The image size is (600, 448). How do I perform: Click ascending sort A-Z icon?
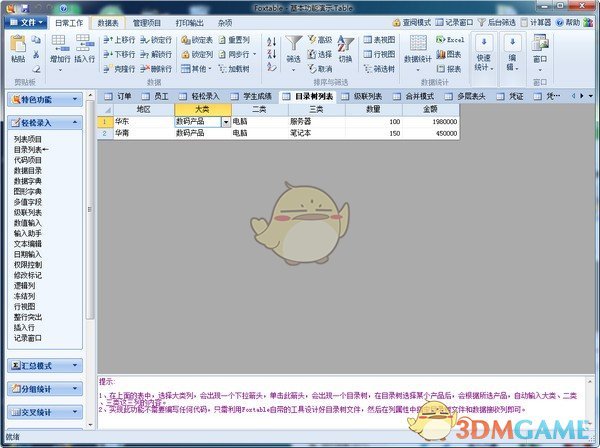272,41
